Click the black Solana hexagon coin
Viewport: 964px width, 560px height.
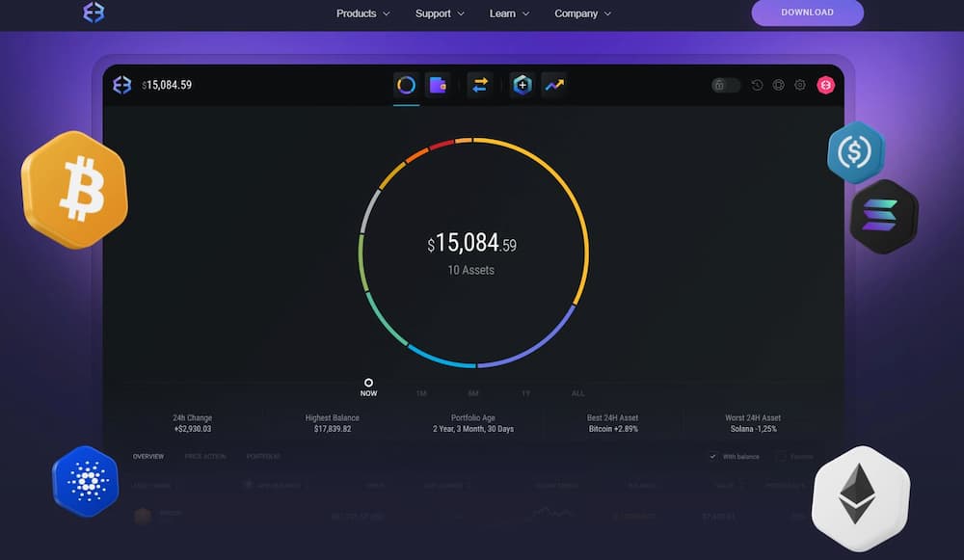tap(884, 216)
